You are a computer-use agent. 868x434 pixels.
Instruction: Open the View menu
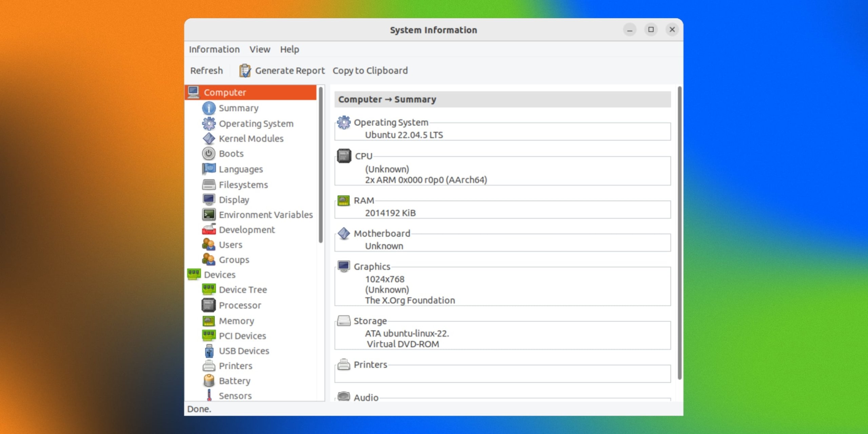[x=259, y=49]
